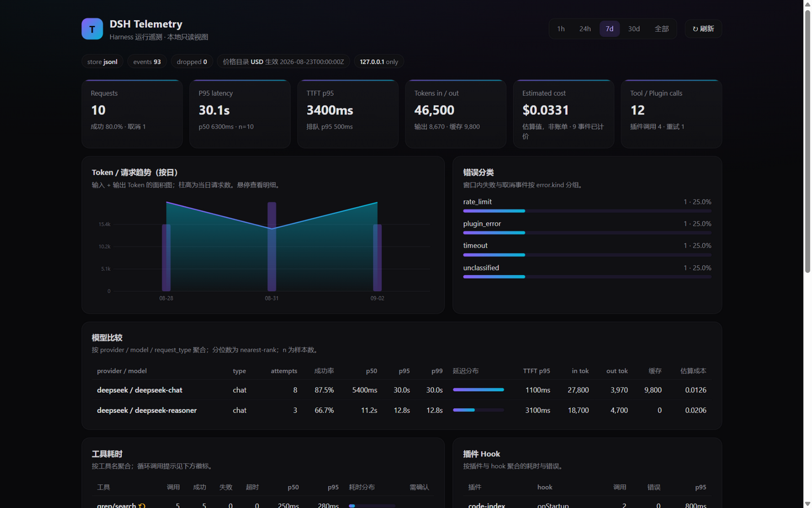This screenshot has height=508, width=812.
Task: Click the attempts column header
Action: click(x=284, y=371)
